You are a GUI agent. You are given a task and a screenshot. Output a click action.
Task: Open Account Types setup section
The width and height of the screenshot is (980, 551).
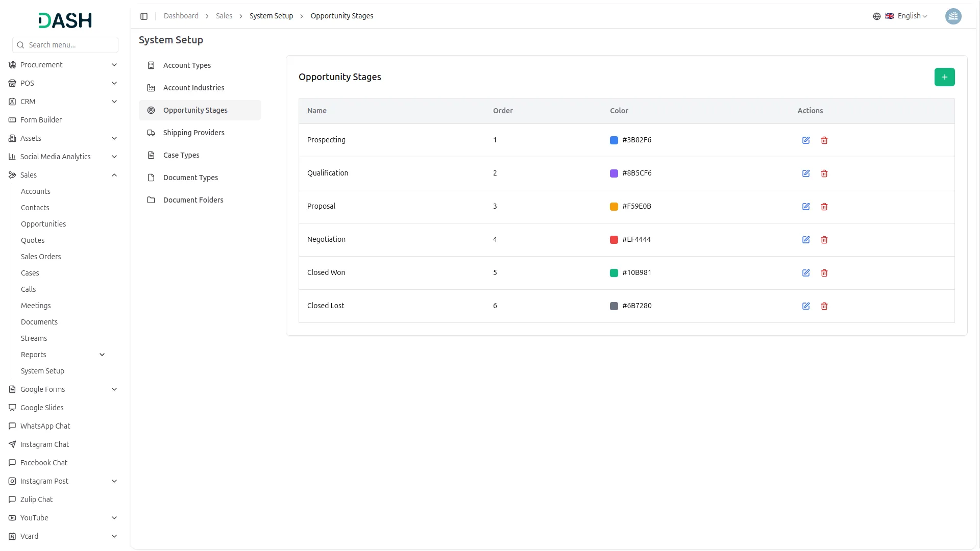coord(187,65)
